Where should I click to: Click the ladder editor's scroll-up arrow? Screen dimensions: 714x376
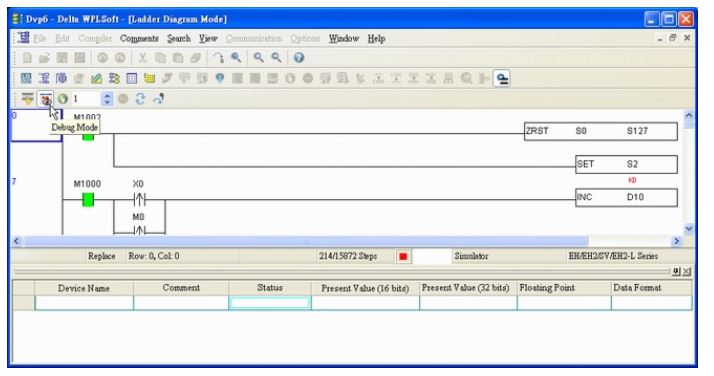click(x=688, y=116)
